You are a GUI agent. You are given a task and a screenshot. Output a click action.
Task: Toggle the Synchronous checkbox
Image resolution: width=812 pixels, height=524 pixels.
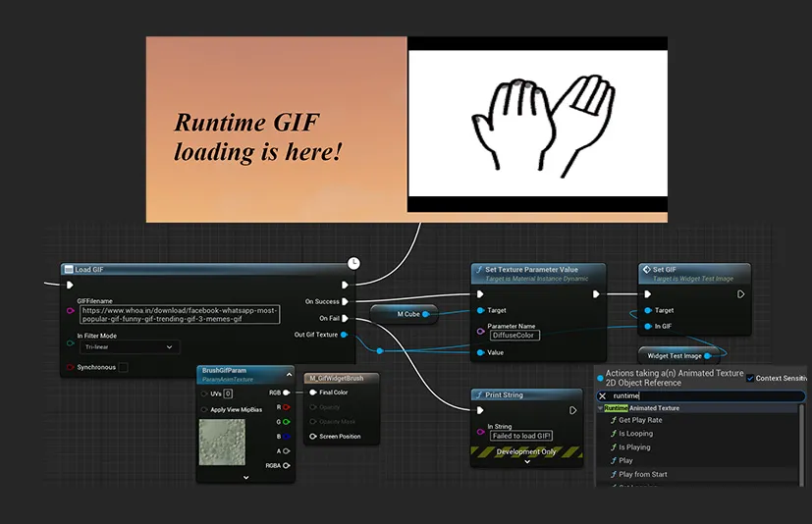pyautogui.click(x=124, y=367)
